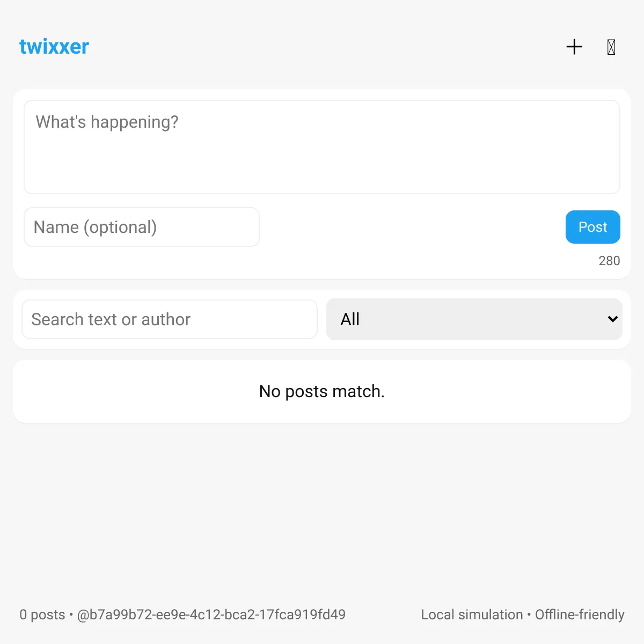Select the @b7a99b72 user handle in footer
Viewport: 644px width, 644px height.
[x=211, y=614]
